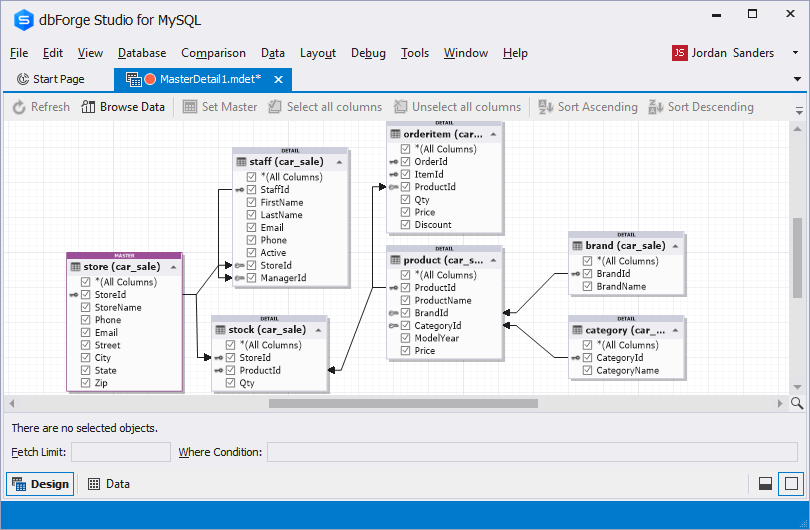The image size is (810, 530).
Task: Click the dbForge Studio logo icon
Action: (23, 20)
